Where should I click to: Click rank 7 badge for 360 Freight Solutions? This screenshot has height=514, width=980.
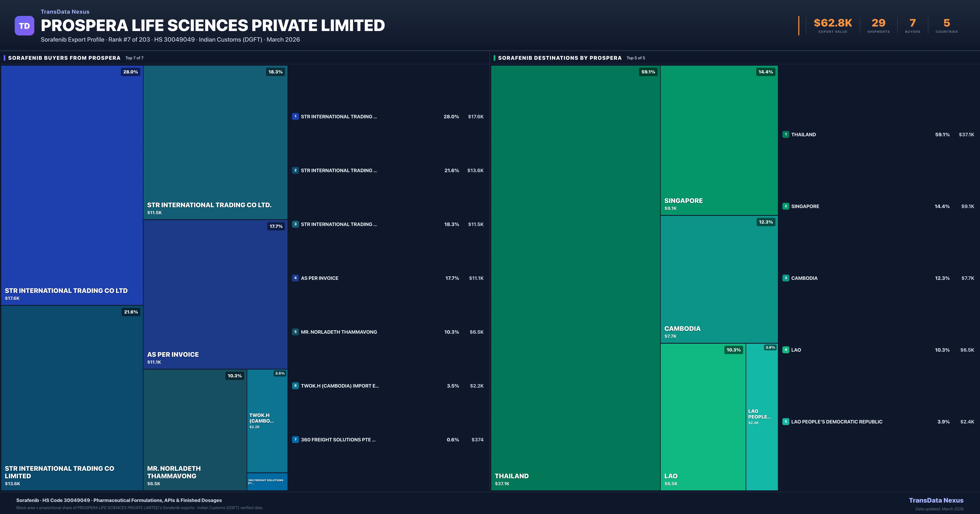tap(295, 440)
